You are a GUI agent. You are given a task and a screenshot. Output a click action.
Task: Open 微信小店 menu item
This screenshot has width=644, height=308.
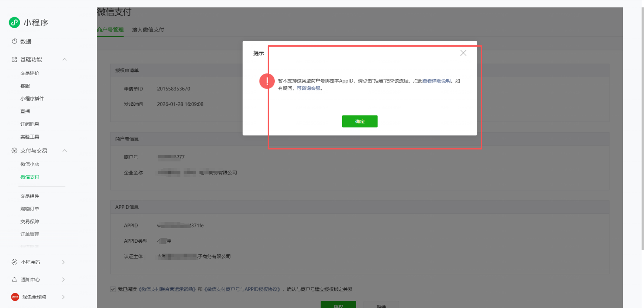pos(30,164)
